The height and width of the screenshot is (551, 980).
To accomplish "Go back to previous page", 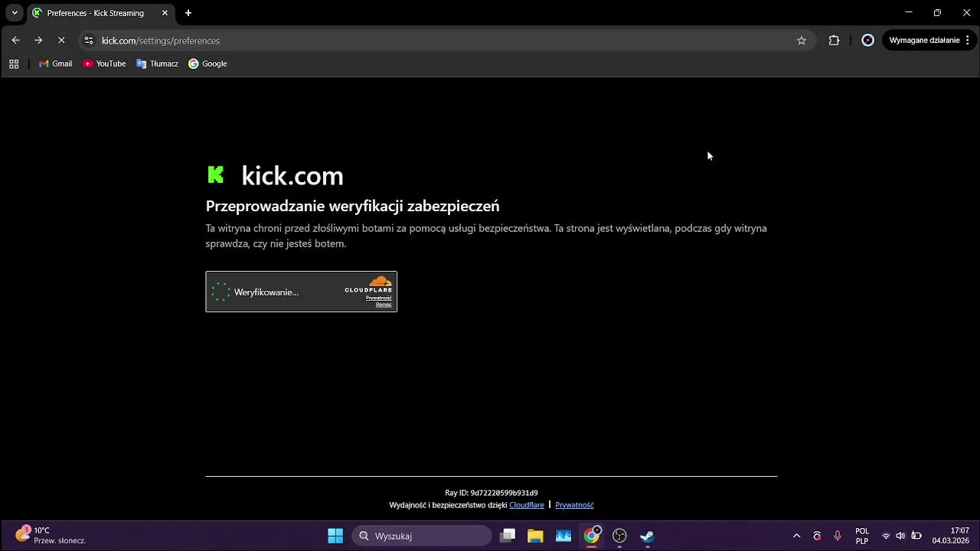I will tap(15, 41).
